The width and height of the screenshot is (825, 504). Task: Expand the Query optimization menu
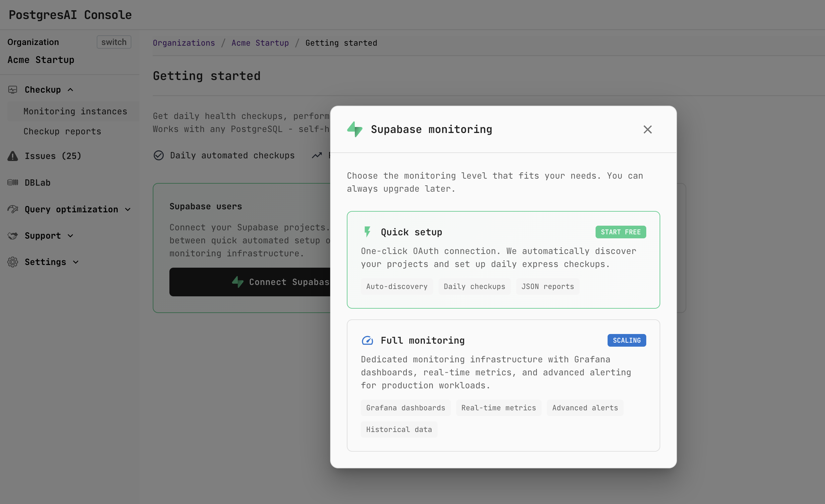pyautogui.click(x=128, y=209)
